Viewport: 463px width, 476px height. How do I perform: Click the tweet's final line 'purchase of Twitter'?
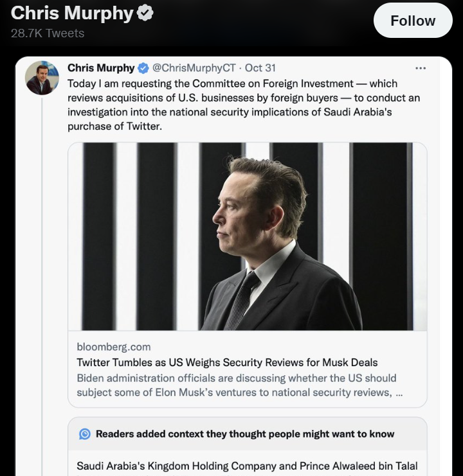point(113,126)
